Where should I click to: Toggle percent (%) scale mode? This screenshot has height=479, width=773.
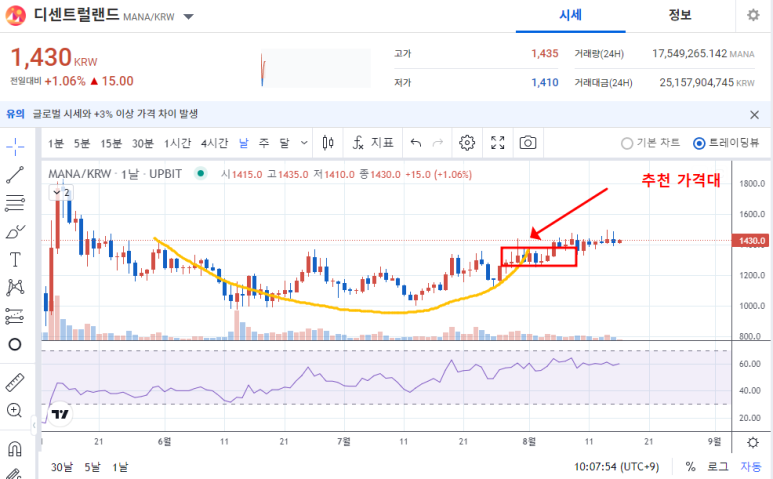point(691,467)
